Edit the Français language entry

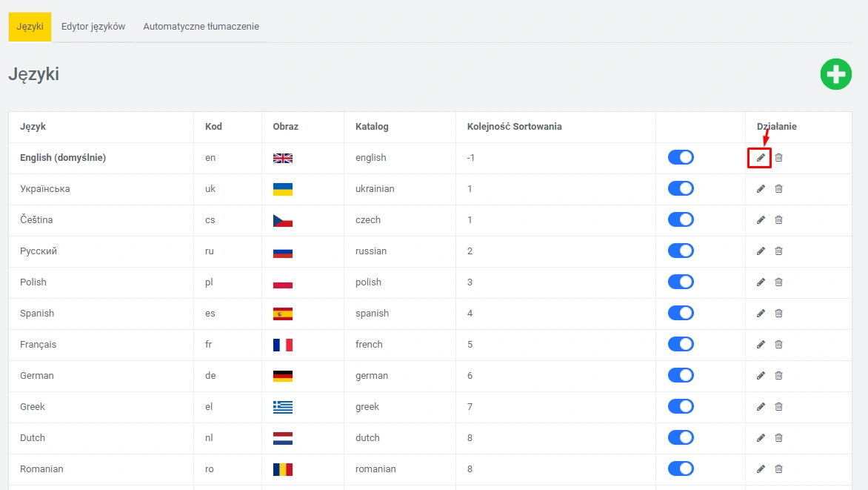point(761,345)
